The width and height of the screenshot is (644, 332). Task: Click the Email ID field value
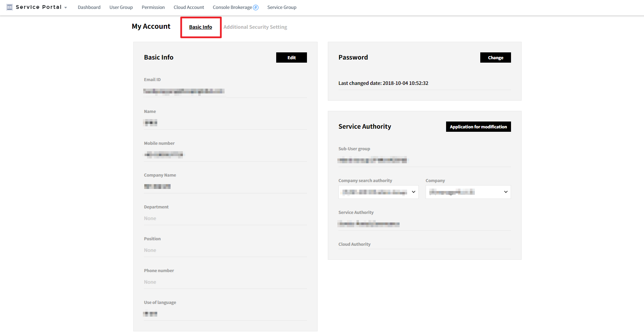tap(184, 91)
